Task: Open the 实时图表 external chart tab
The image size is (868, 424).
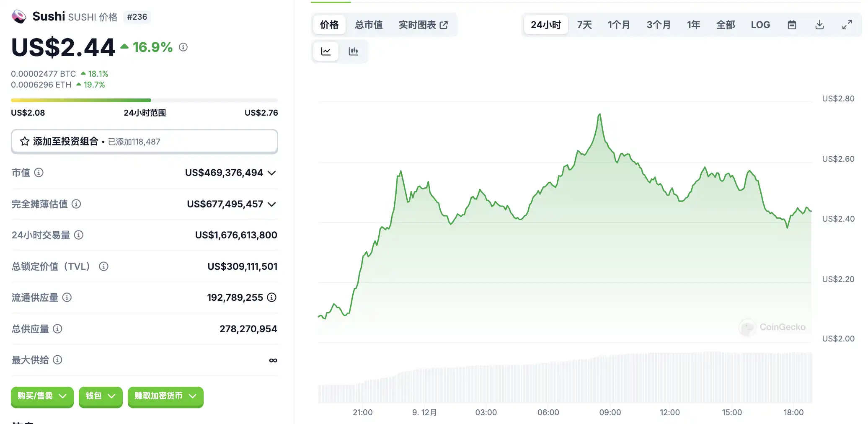Action: (423, 25)
